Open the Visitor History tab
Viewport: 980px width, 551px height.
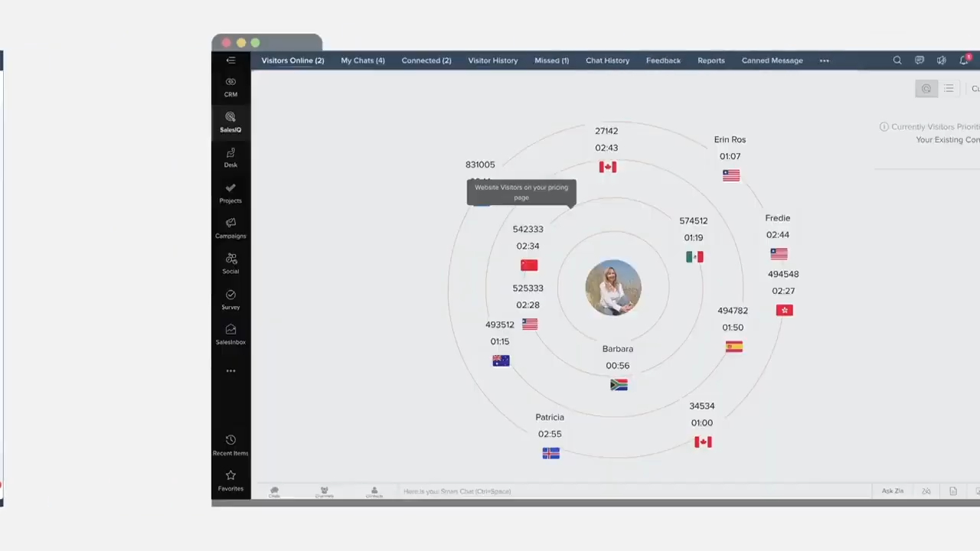click(x=493, y=60)
